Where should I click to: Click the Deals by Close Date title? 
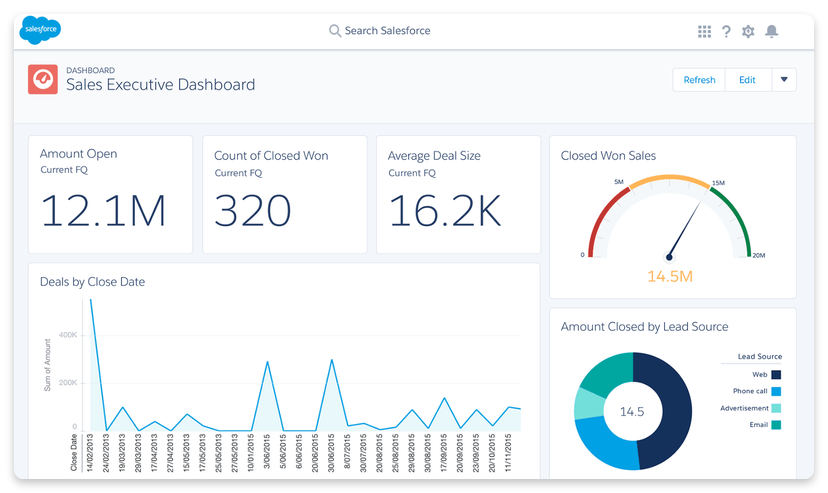click(x=92, y=282)
